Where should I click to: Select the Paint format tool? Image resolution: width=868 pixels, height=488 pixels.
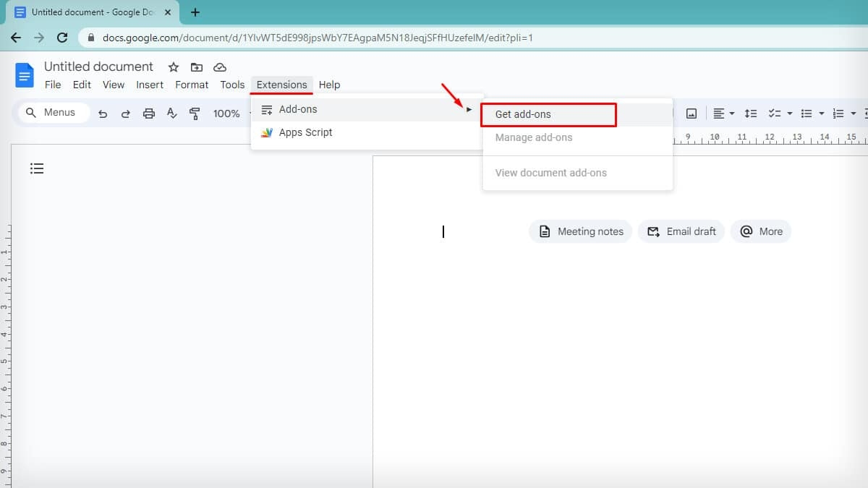tap(195, 113)
